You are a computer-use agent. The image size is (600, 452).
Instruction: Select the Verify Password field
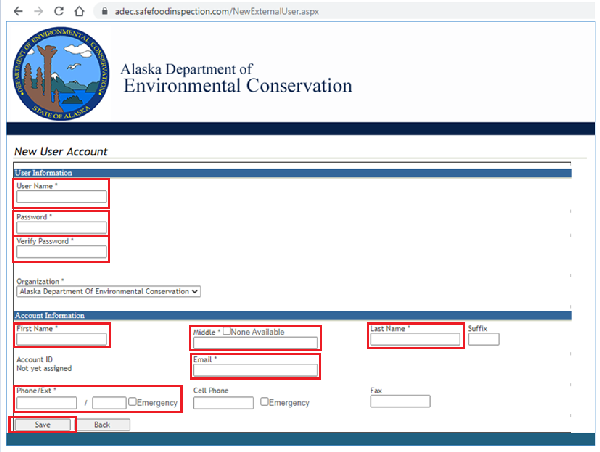61,252
